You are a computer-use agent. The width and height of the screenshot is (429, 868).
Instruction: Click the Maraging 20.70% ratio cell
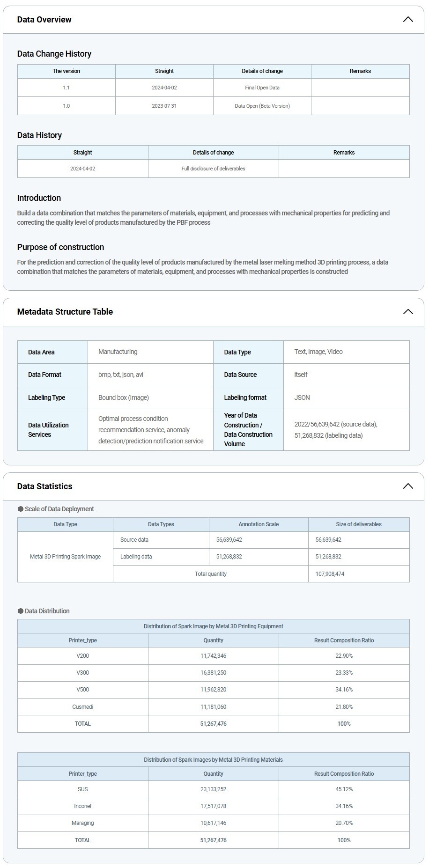[x=344, y=823]
